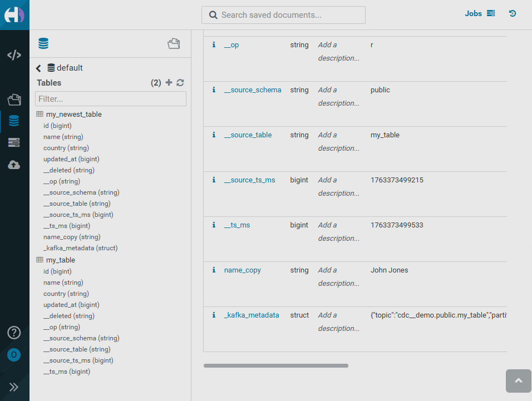
Task: Focus the tables Filter input
Action: pos(110,99)
